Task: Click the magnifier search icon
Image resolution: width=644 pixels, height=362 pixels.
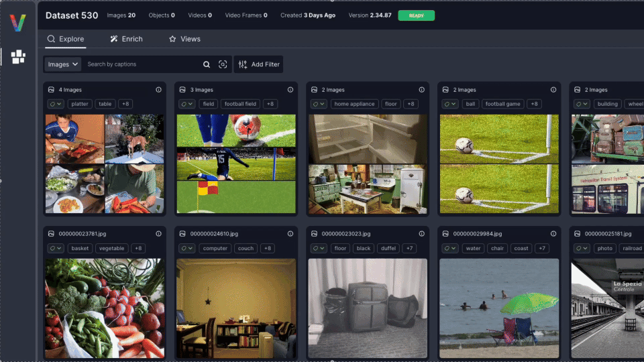Action: pos(207,64)
